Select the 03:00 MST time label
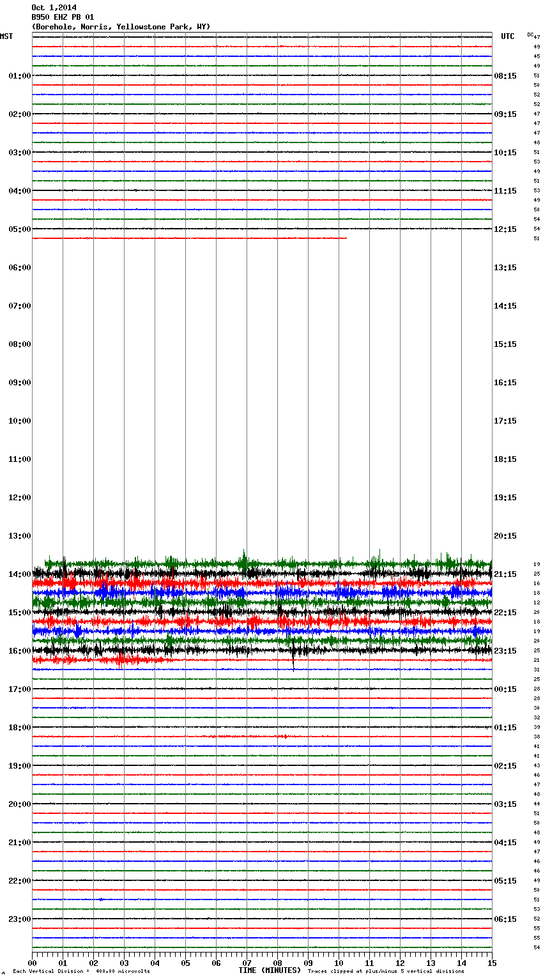The image size is (543, 980). coord(20,153)
